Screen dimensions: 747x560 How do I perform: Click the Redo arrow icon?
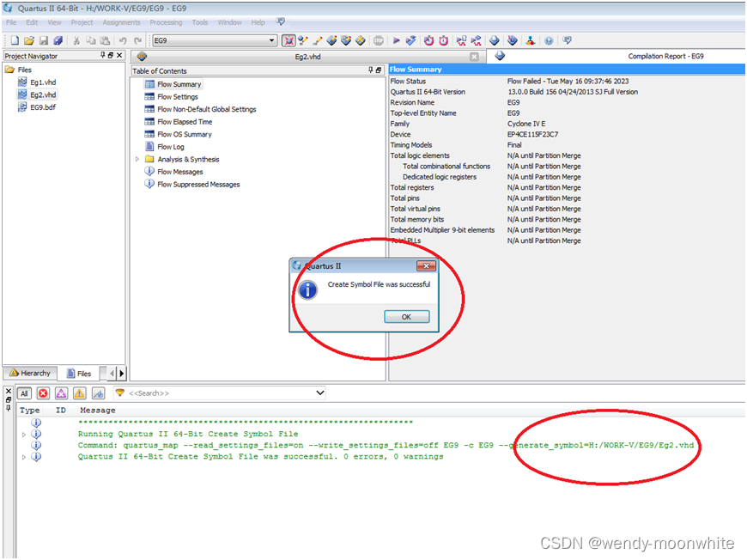click(138, 40)
